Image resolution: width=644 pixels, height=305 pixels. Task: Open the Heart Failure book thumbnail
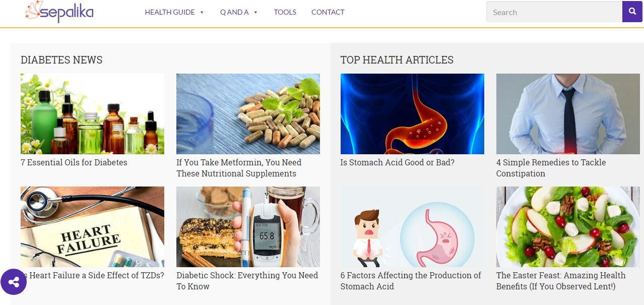coord(92,227)
